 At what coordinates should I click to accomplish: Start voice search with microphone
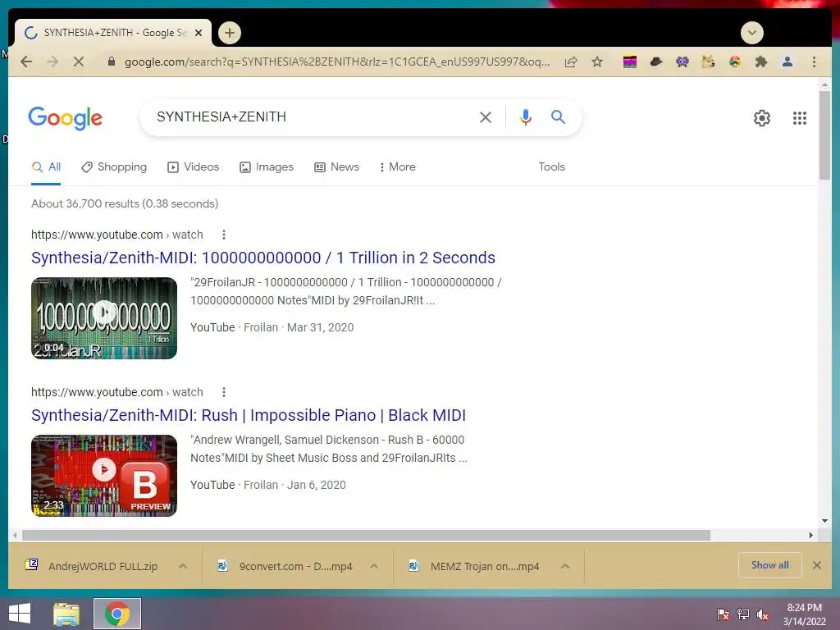(x=526, y=116)
